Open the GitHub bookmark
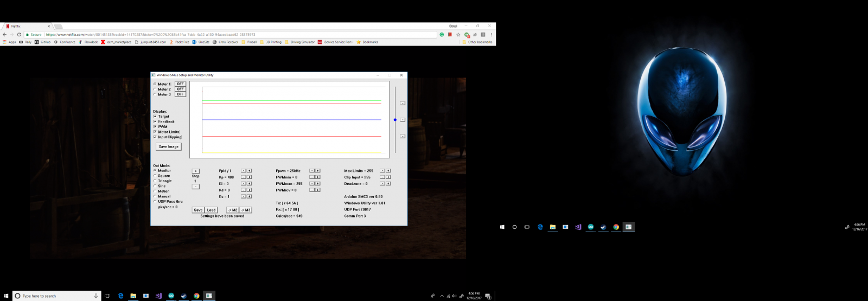The height and width of the screenshot is (301, 868). tap(43, 42)
